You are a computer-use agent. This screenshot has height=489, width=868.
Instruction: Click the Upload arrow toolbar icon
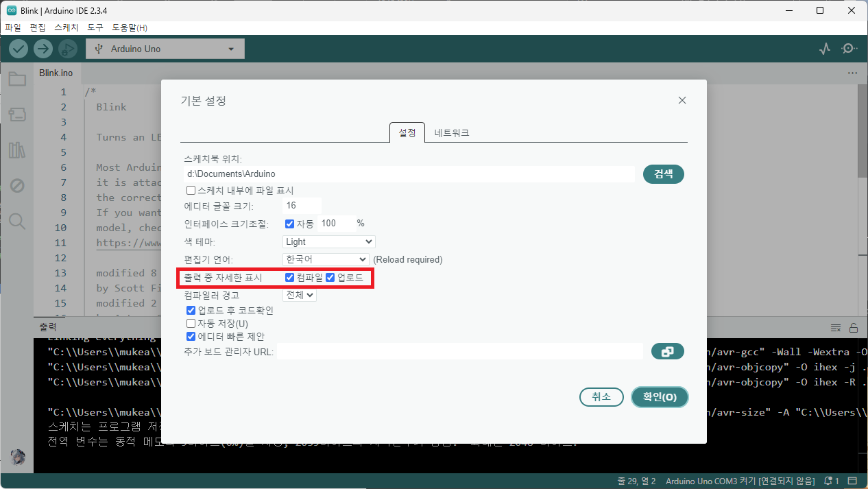pyautogui.click(x=43, y=49)
